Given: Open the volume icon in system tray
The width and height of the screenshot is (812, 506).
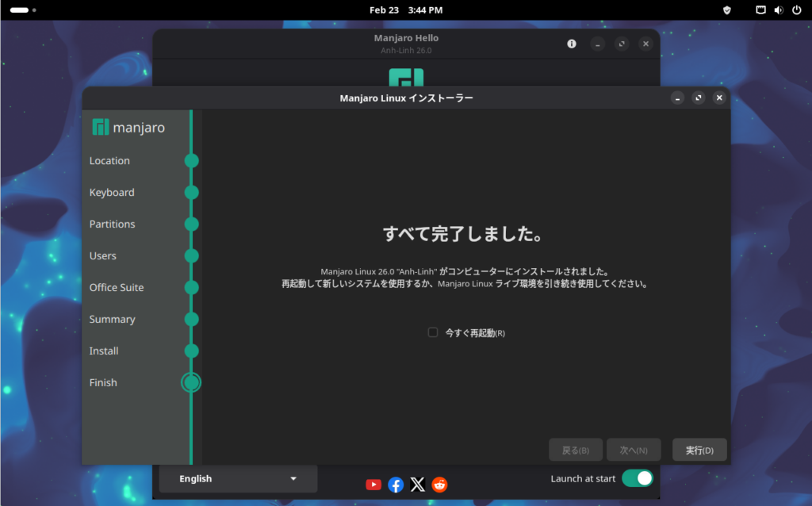Looking at the screenshot, I should pyautogui.click(x=778, y=10).
